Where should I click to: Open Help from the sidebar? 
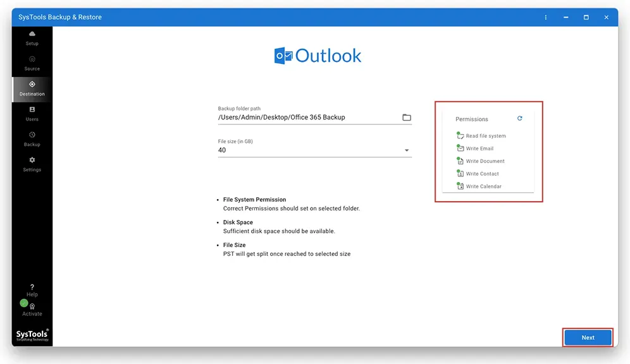[x=32, y=291]
